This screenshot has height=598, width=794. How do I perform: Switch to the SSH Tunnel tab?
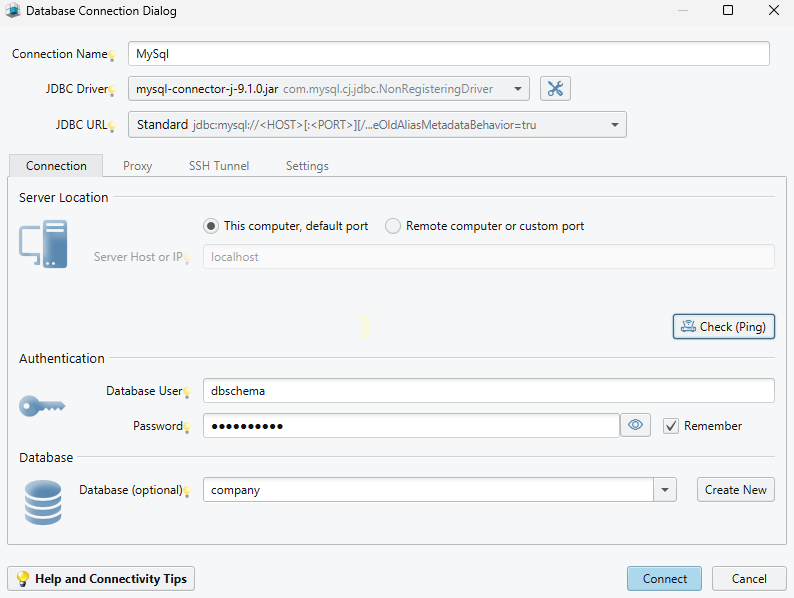pos(219,166)
